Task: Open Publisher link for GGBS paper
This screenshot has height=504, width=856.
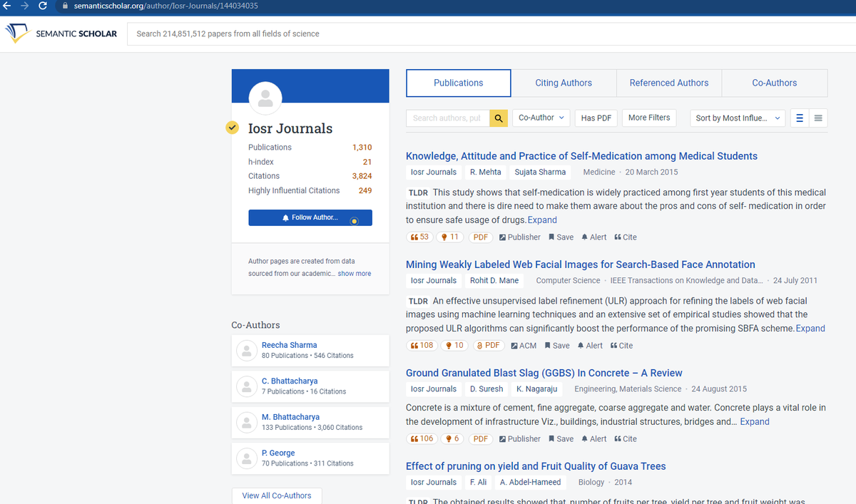Action: (x=520, y=439)
